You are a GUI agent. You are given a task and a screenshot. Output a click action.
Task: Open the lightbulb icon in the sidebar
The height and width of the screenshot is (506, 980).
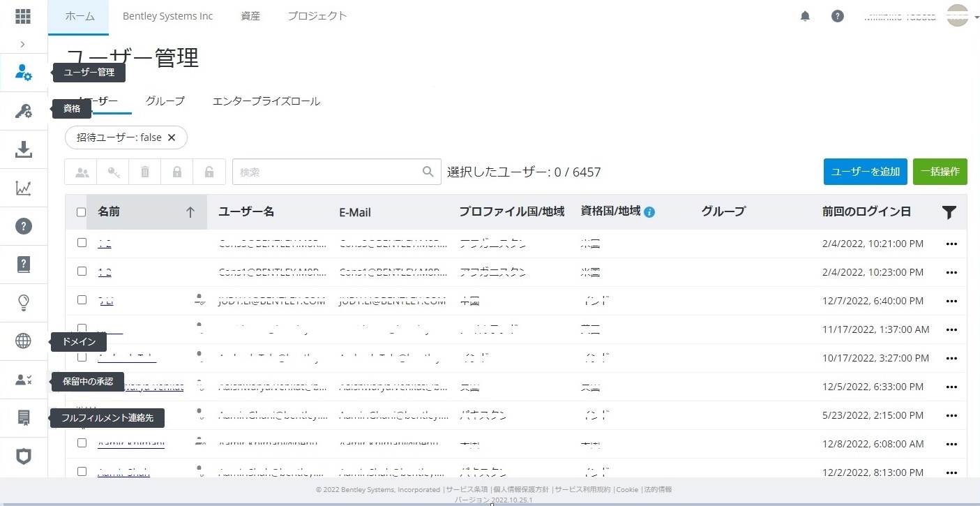(23, 302)
